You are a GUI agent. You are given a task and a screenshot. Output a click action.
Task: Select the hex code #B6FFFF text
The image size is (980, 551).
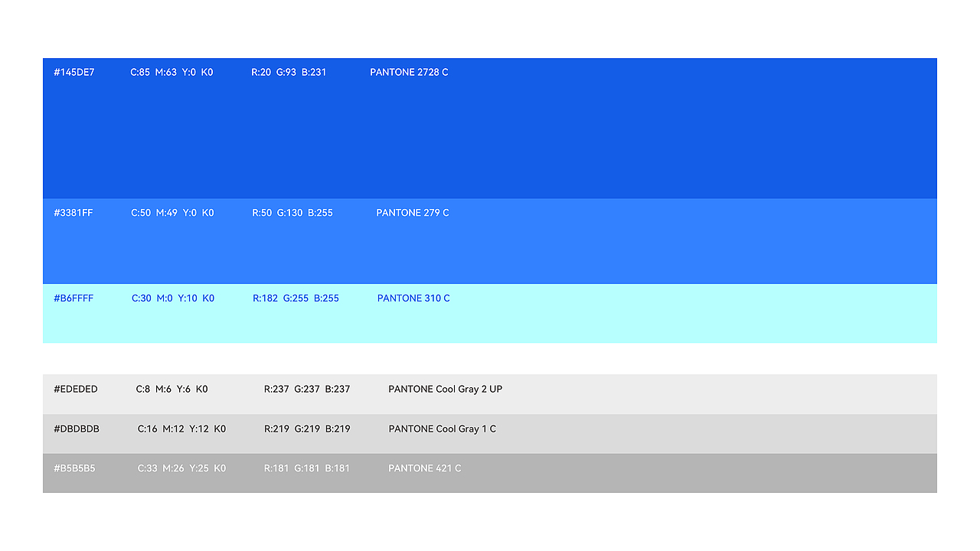(73, 298)
